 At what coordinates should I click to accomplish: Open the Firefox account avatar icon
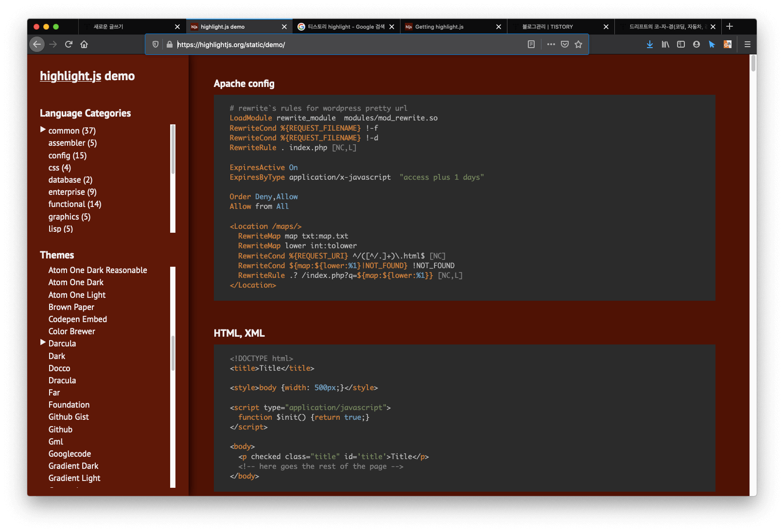pos(697,44)
